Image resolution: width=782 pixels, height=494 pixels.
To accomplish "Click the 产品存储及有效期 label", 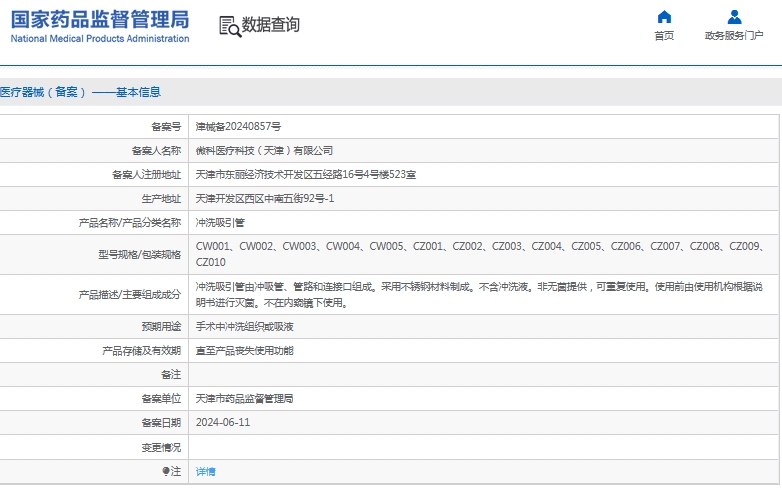I will pos(142,351).
